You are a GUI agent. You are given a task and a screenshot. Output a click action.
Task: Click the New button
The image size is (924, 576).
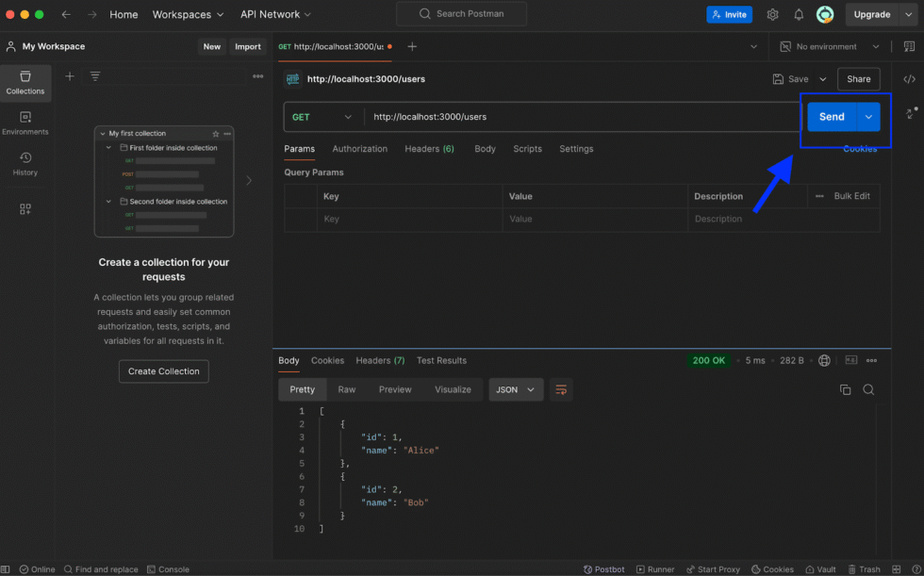(211, 46)
